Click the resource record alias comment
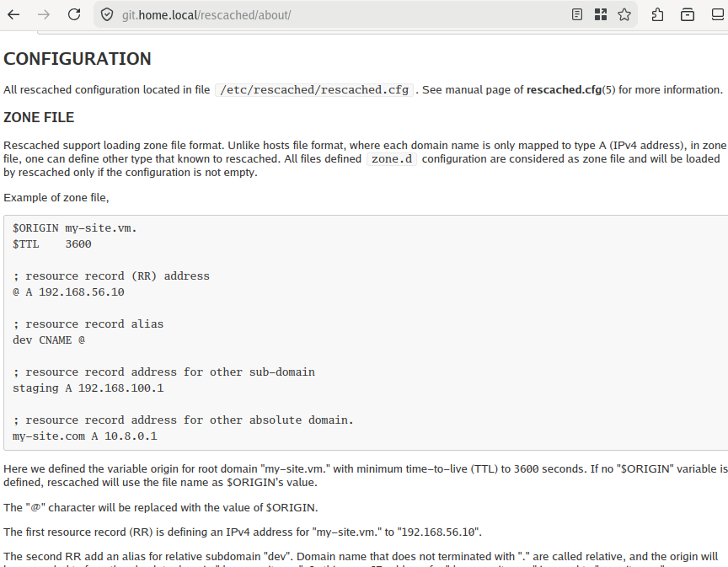728x567 pixels. (x=88, y=324)
